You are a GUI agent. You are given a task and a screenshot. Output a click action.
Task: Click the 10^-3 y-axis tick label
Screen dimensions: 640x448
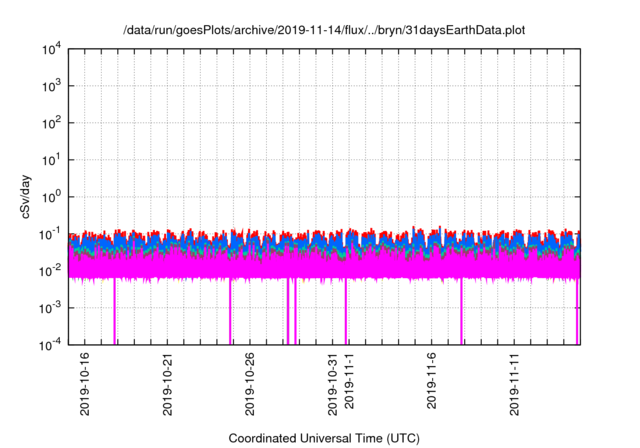tap(51, 308)
